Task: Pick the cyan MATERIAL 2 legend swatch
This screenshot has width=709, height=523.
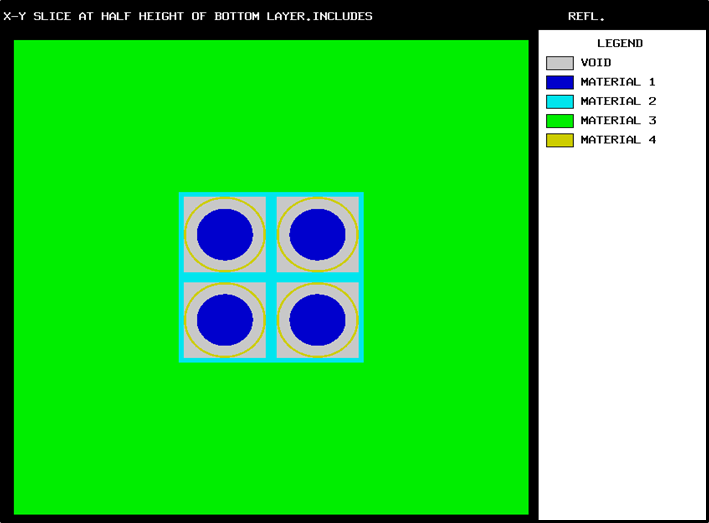Action: pos(559,101)
